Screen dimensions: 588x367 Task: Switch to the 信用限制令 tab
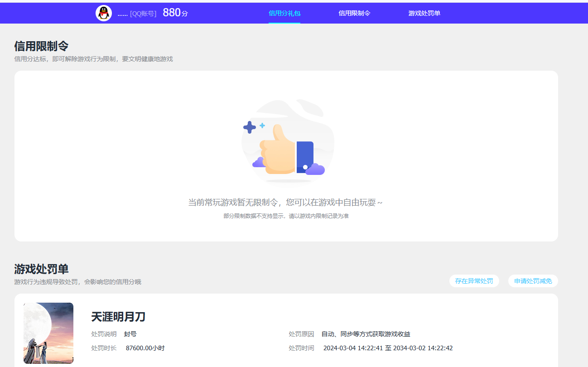(x=354, y=13)
